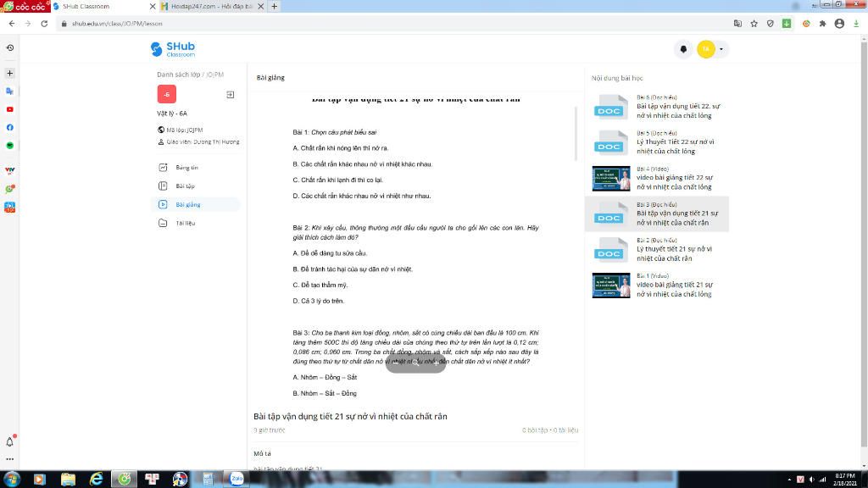Click the Giáo viên Dương Thị Hương text
This screenshot has height=488, width=868.
coord(203,142)
